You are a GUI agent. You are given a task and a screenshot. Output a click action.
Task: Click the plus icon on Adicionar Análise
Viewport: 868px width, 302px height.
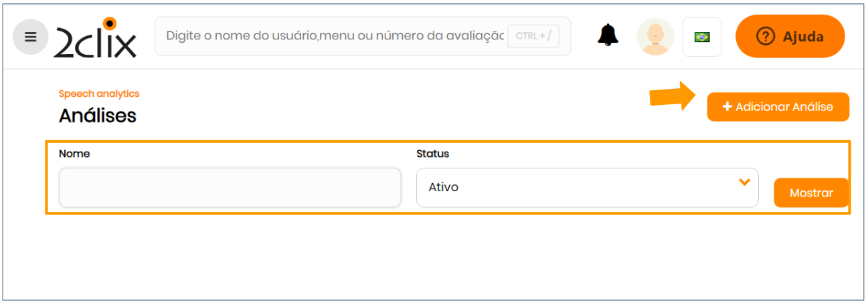coord(727,107)
